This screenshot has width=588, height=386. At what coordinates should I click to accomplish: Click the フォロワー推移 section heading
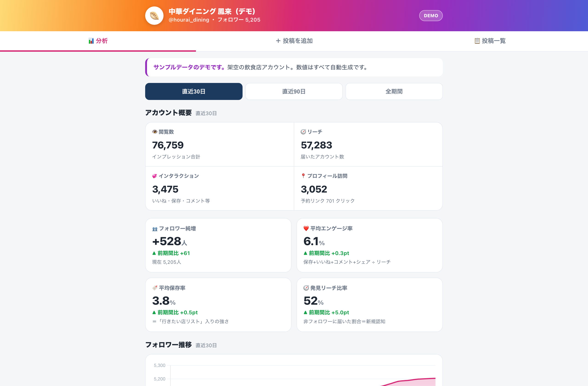tap(168, 345)
